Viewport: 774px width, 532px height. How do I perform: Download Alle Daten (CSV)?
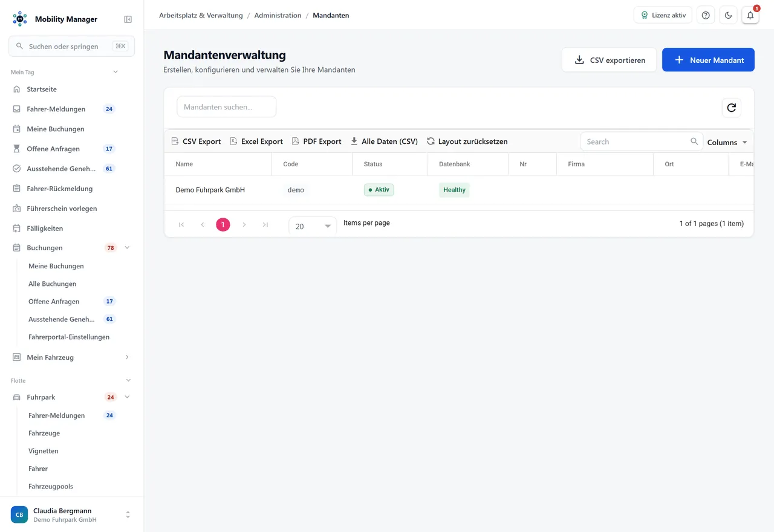384,141
